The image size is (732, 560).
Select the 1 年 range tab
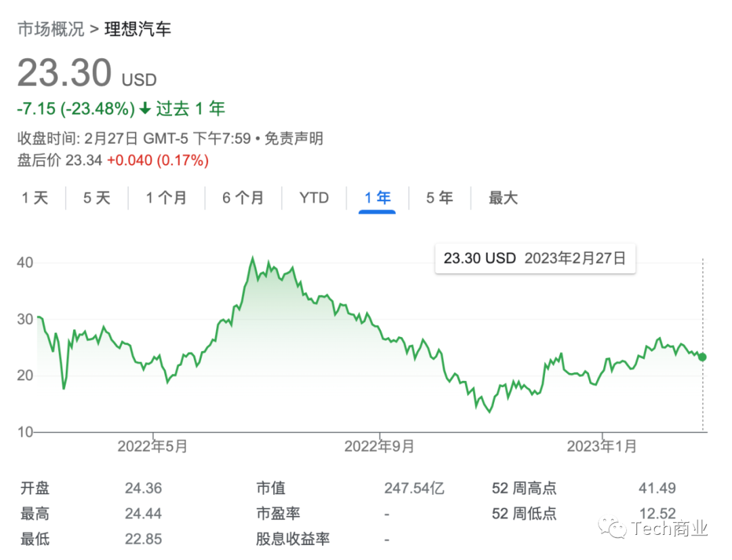pos(378,197)
